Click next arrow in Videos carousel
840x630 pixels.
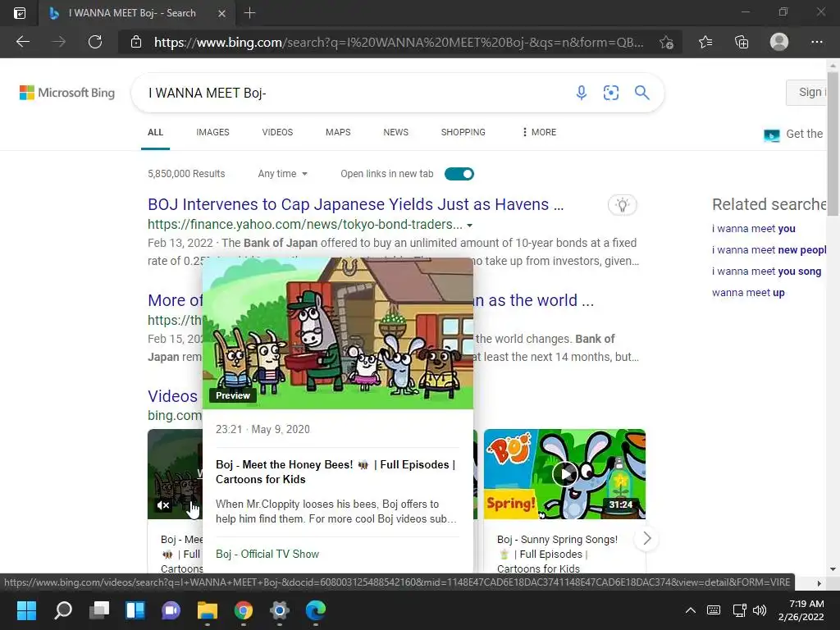tap(646, 538)
